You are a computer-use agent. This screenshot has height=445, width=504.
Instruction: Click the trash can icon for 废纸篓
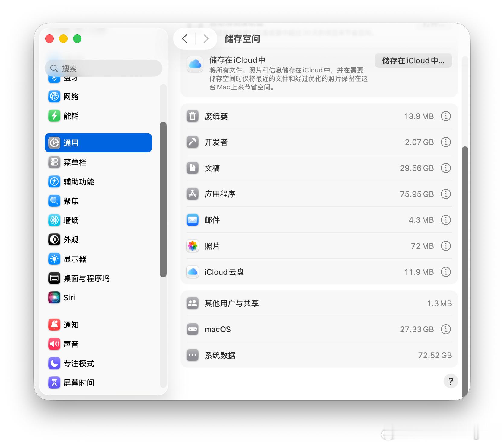pos(193,116)
